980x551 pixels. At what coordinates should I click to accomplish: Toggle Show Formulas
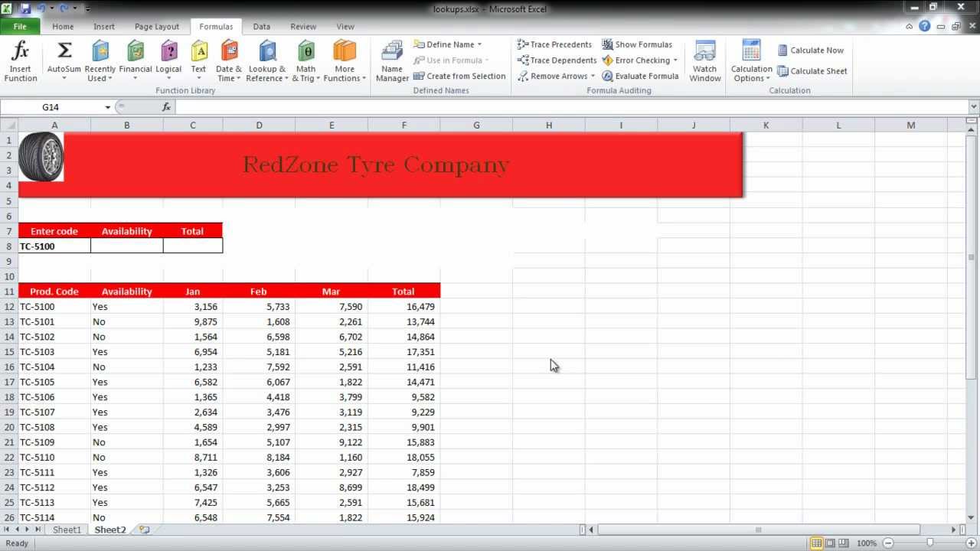click(637, 44)
